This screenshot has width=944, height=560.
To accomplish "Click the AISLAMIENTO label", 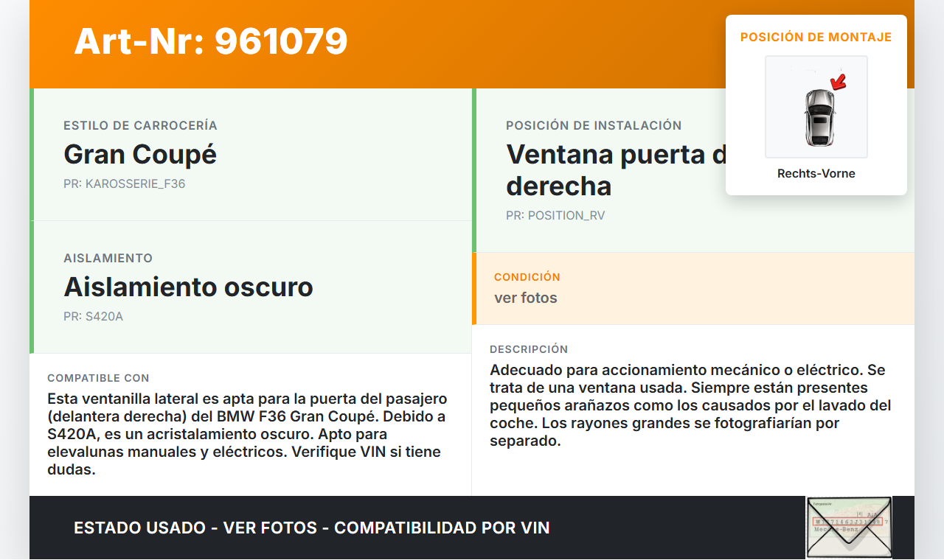I will [108, 259].
